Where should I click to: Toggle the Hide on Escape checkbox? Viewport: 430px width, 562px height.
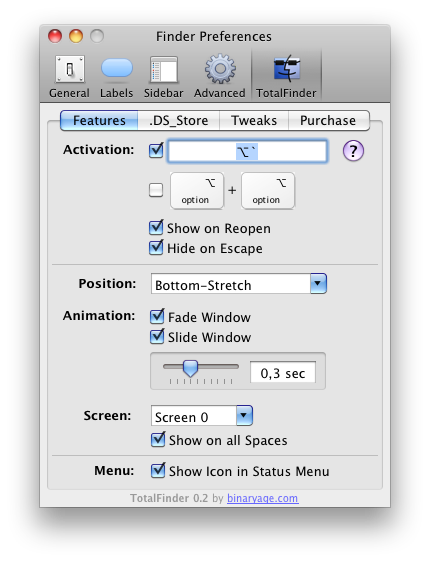(x=156, y=248)
